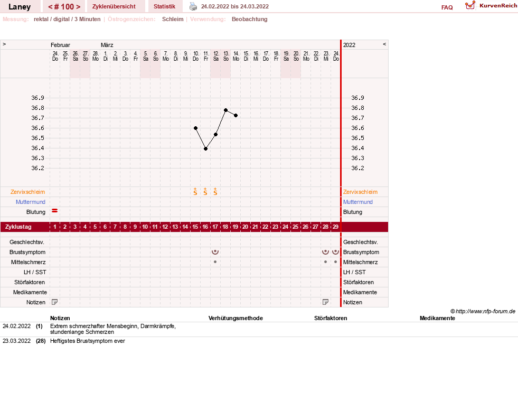This screenshot has height=420, width=518.
Task: Click cervical mucus symbol on 11 March
Action: (x=205, y=191)
